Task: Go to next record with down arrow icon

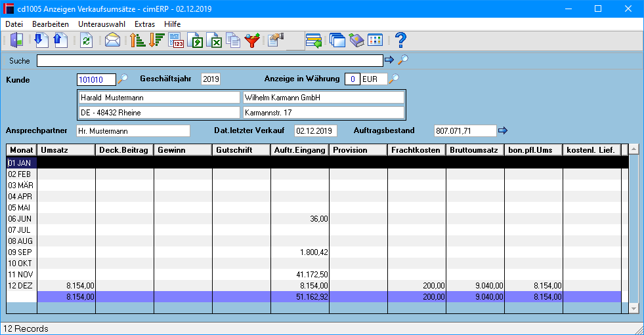Action: click(x=40, y=41)
